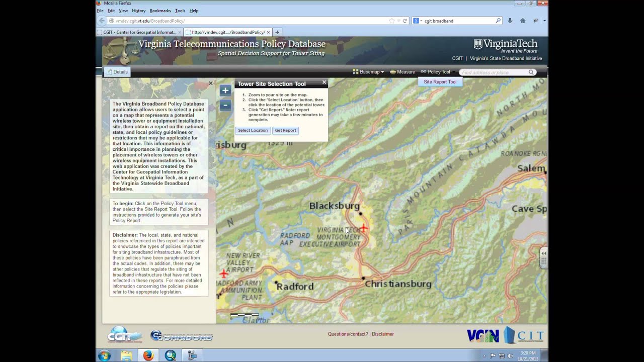The width and height of the screenshot is (644, 362).
Task: Click the browser back arrow
Action: pyautogui.click(x=102, y=21)
